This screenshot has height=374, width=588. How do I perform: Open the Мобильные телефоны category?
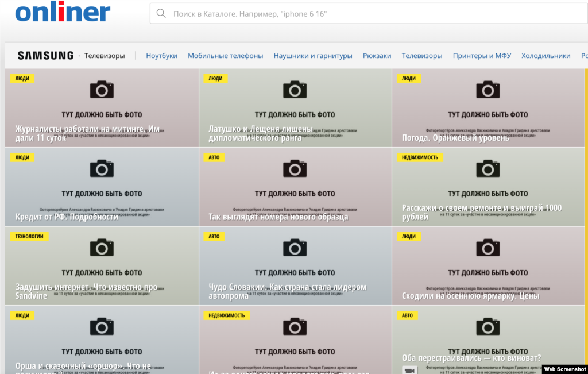click(225, 56)
